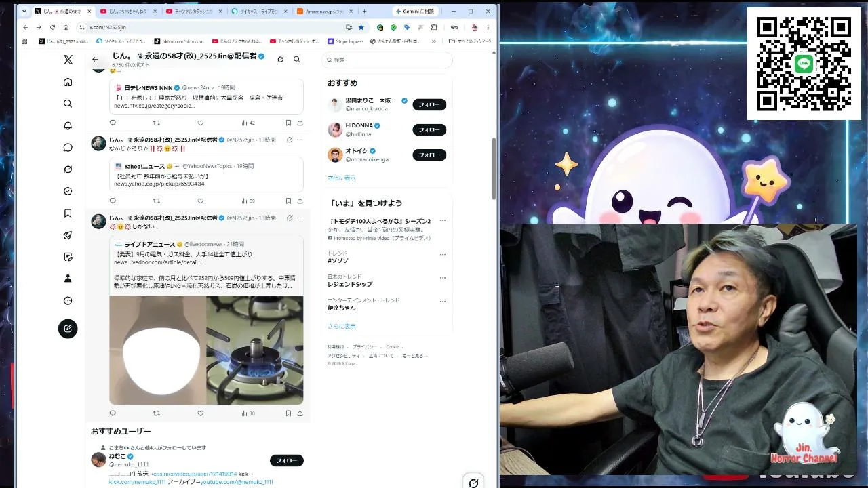This screenshot has height=488, width=868.
Task: Switch to the YouTube じん。 browser tab
Action: point(129,12)
